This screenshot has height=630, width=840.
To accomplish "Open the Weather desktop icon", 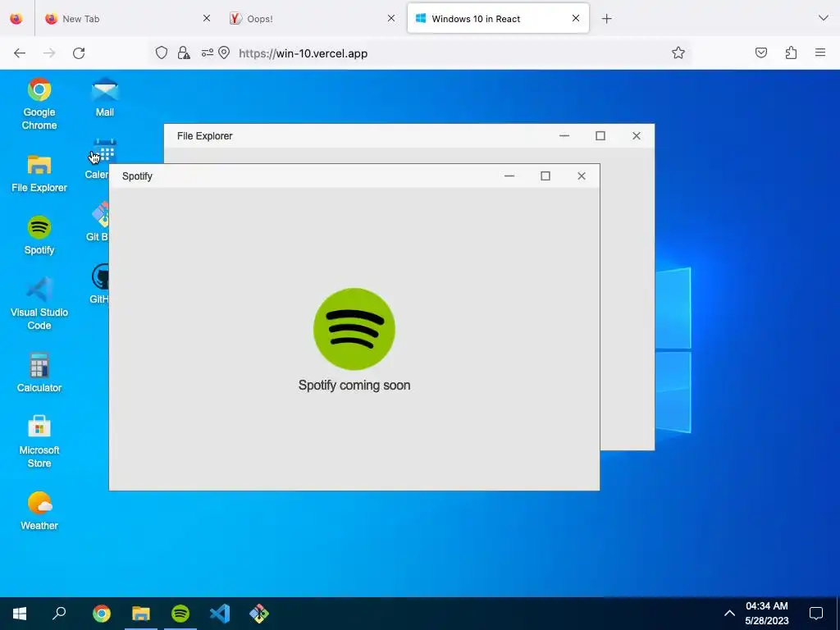I will (39, 510).
